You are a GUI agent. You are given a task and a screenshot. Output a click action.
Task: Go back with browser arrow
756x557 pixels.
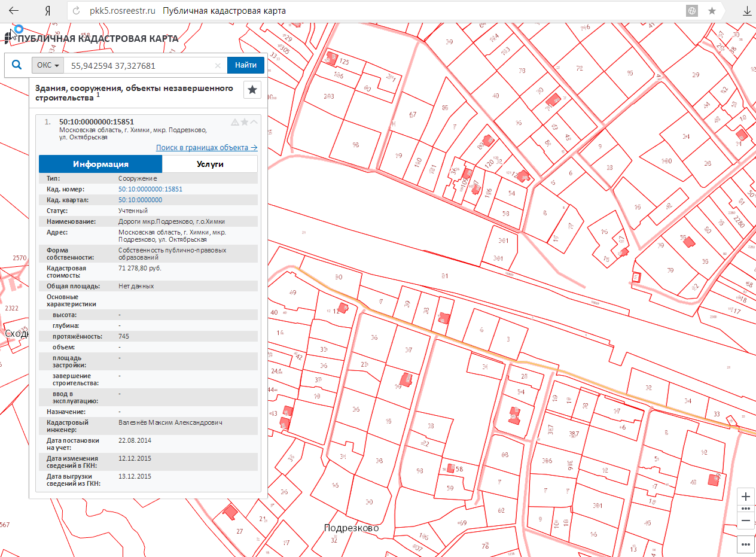coord(13,11)
